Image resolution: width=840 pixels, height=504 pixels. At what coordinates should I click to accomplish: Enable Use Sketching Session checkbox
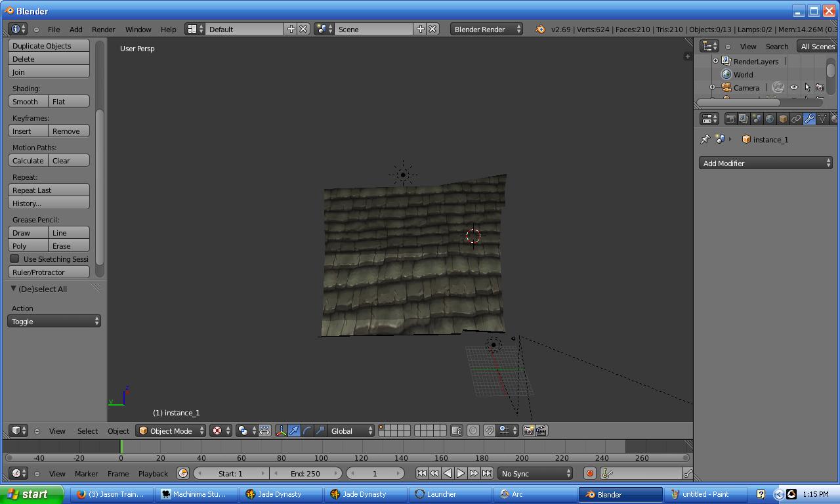click(14, 259)
